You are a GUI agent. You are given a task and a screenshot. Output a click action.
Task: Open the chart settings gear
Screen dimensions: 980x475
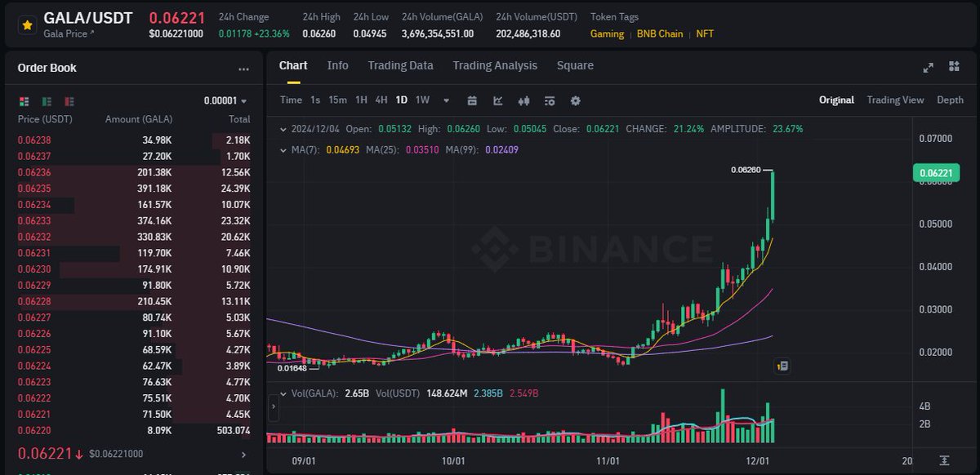tap(576, 101)
